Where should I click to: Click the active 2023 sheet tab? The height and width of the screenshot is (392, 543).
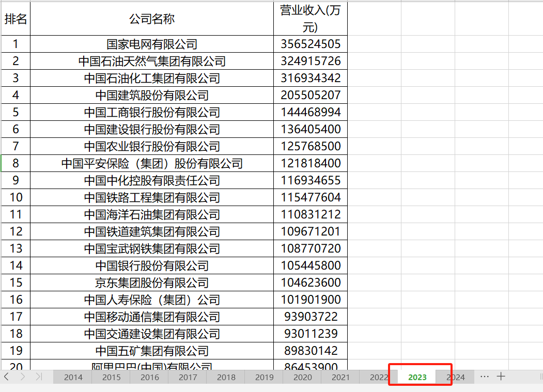(417, 377)
